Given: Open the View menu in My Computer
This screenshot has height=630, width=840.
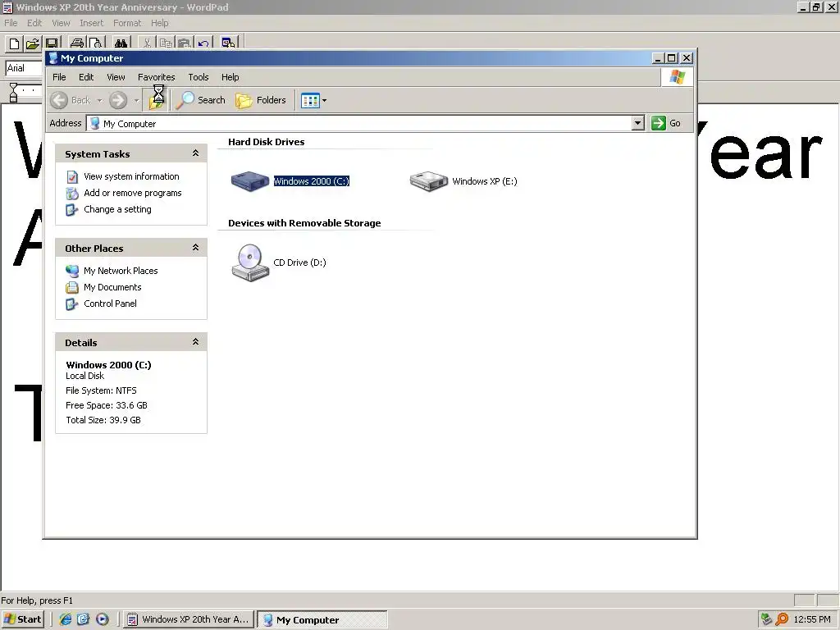Looking at the screenshot, I should (x=116, y=77).
